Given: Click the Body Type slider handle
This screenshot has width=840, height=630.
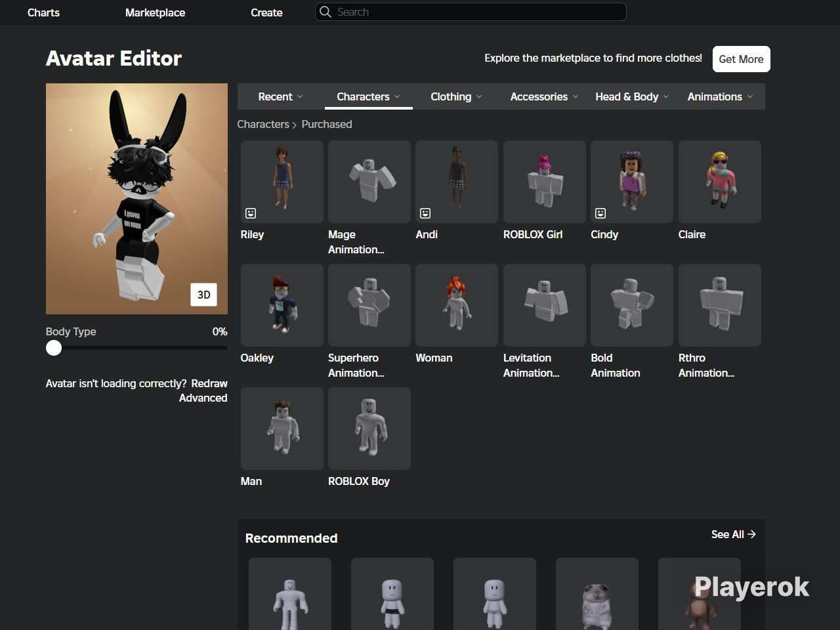Looking at the screenshot, I should 54,348.
